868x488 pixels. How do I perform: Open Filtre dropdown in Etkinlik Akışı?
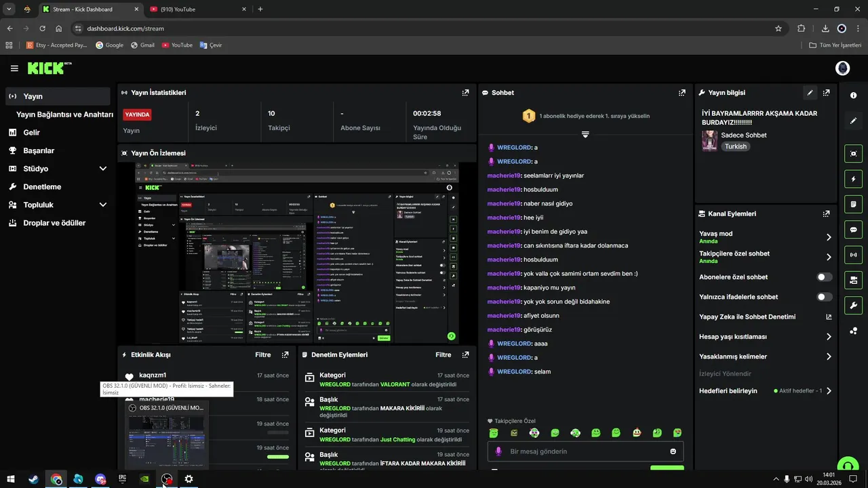tap(263, 354)
